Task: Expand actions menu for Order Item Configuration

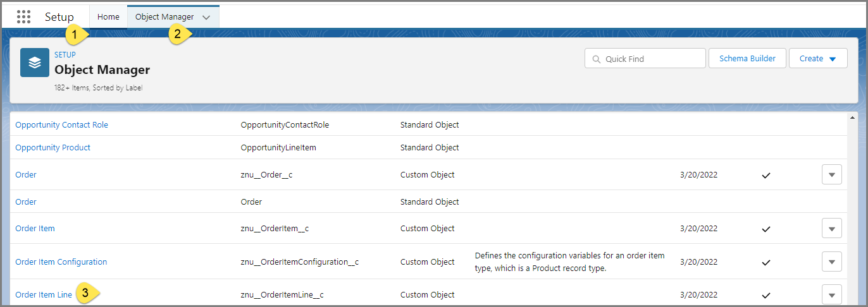Action: click(831, 262)
